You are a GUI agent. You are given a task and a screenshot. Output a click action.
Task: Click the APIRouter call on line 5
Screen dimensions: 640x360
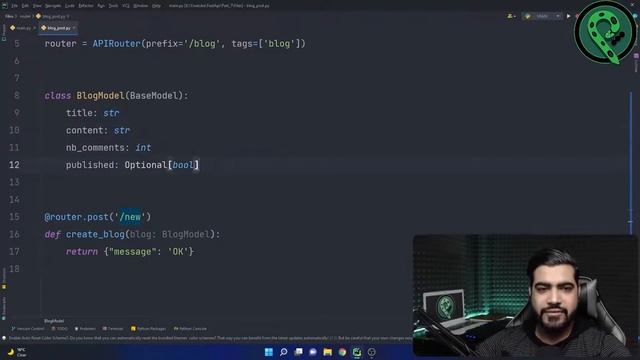(x=116, y=44)
